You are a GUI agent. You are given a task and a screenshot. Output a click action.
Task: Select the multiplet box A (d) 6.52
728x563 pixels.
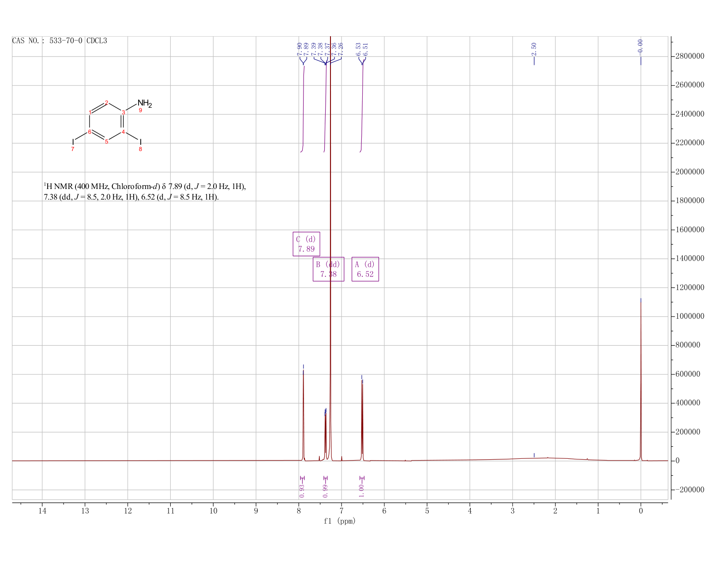[x=365, y=269]
